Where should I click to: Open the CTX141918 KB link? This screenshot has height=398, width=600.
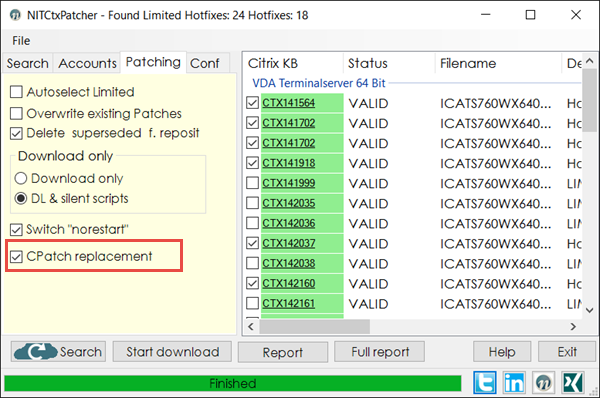pos(289,163)
